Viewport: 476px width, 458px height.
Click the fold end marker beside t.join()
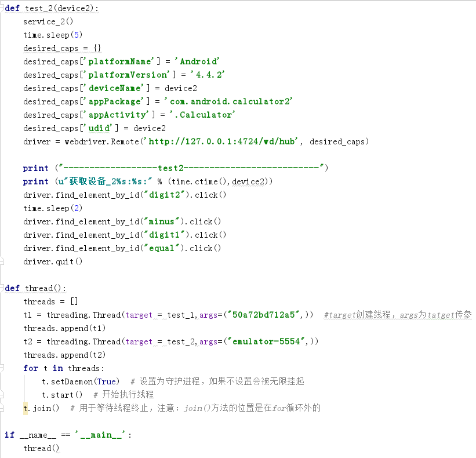pos(2,408)
